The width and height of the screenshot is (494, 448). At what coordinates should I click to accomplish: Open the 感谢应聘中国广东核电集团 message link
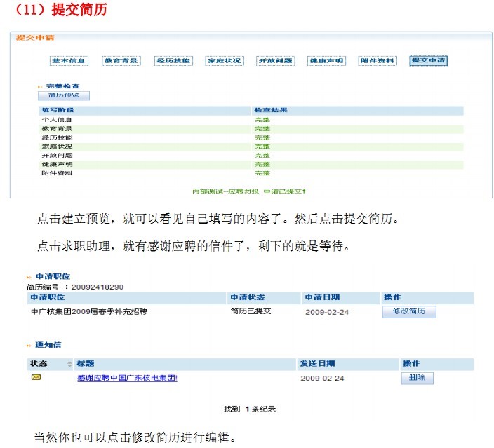pyautogui.click(x=127, y=378)
